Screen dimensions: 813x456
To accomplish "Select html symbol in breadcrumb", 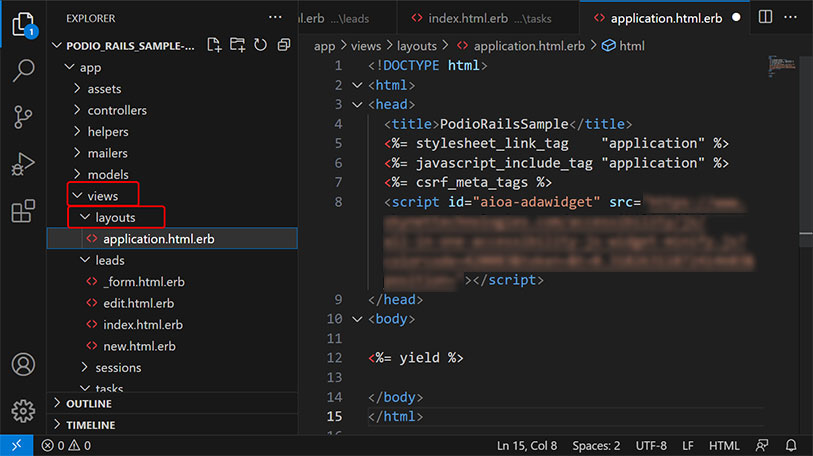I will pyautogui.click(x=623, y=46).
